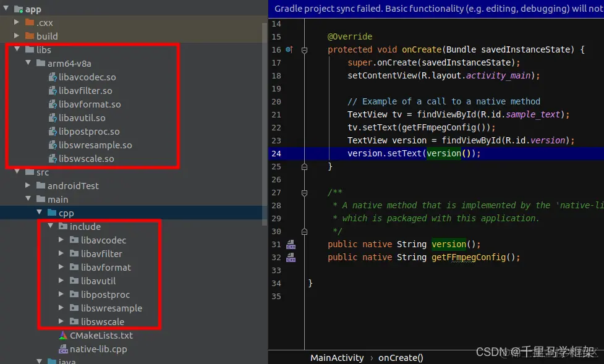Click the libavformat.so file icon

pos(53,104)
